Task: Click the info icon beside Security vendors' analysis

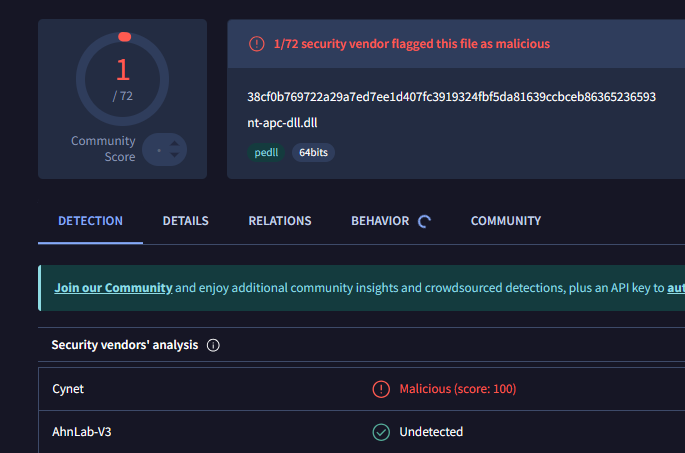Action: (x=213, y=345)
